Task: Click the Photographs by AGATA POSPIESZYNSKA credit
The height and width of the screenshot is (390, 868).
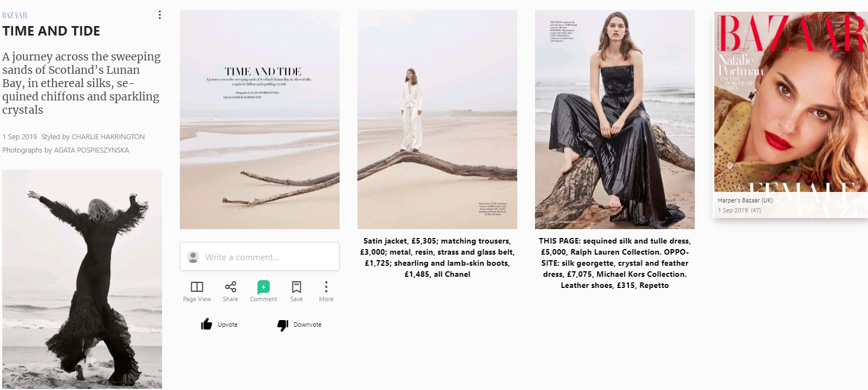Action: coord(66,150)
